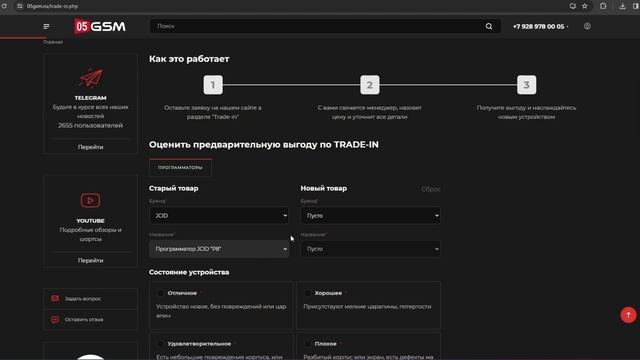Open the user account icon
This screenshot has height=360, width=640.
pos(587,26)
